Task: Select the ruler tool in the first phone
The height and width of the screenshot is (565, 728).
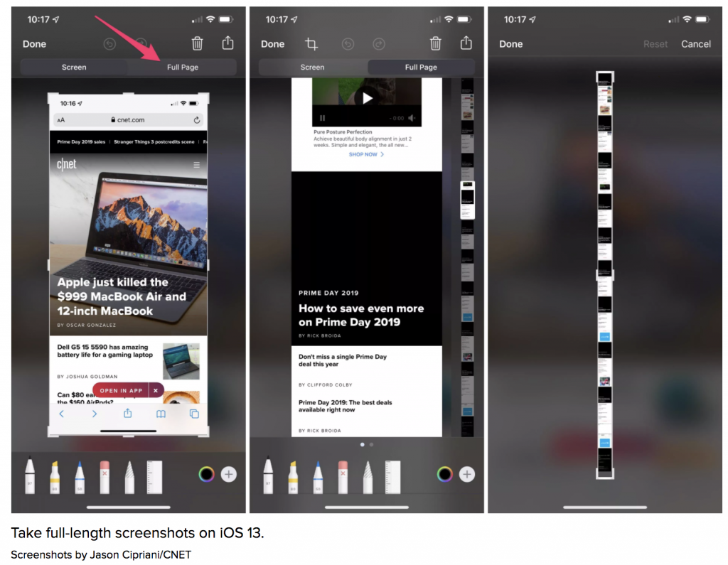Action: click(154, 477)
